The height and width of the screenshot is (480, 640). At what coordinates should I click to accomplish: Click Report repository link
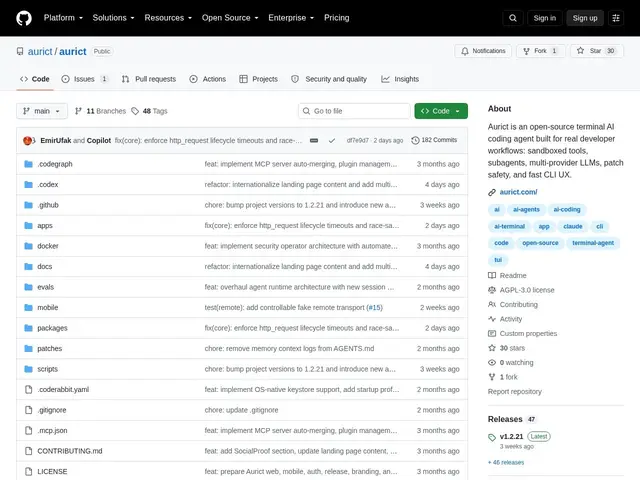[x=514, y=392]
